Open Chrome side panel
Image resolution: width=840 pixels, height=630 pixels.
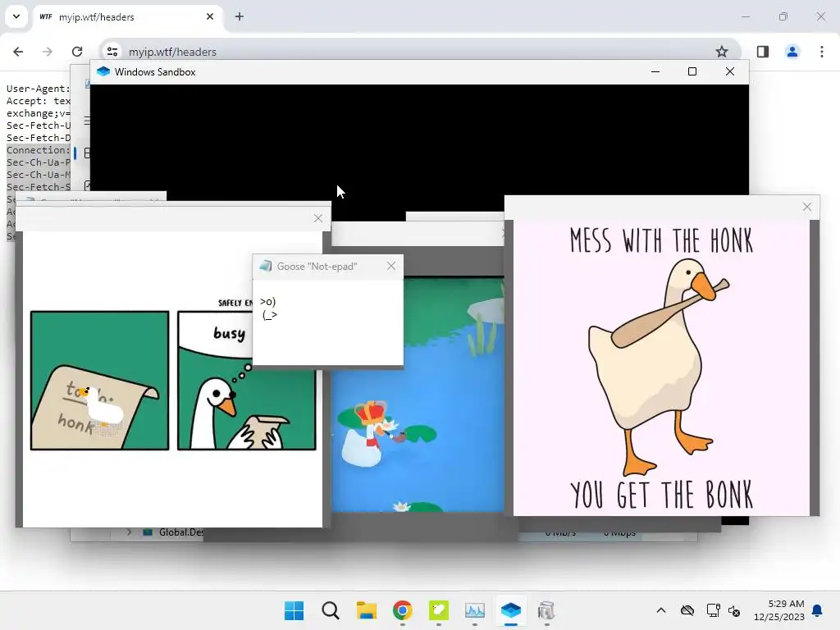tap(762, 52)
